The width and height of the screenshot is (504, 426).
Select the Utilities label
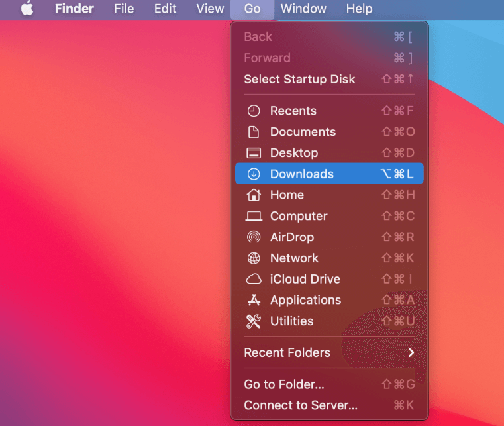(292, 321)
